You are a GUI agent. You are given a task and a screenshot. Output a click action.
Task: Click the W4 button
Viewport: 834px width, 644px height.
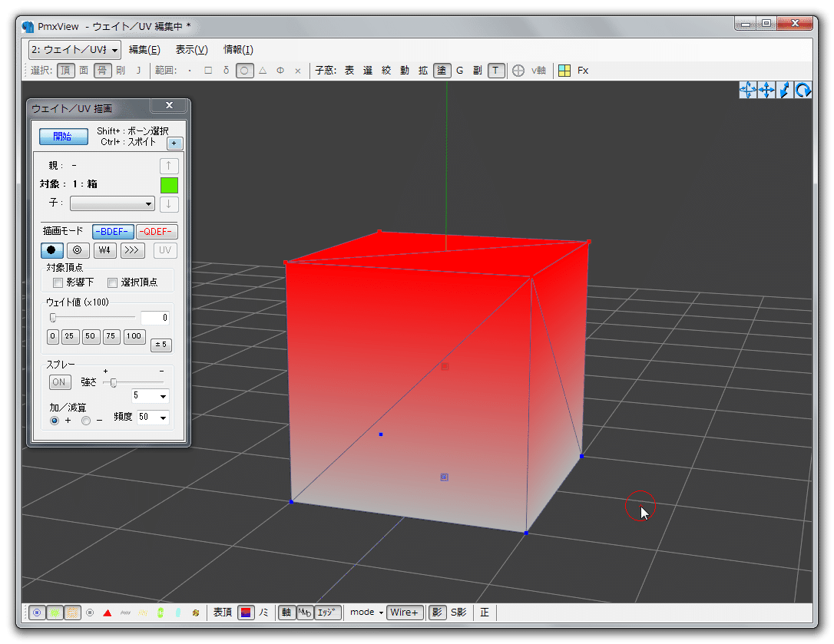coord(104,250)
